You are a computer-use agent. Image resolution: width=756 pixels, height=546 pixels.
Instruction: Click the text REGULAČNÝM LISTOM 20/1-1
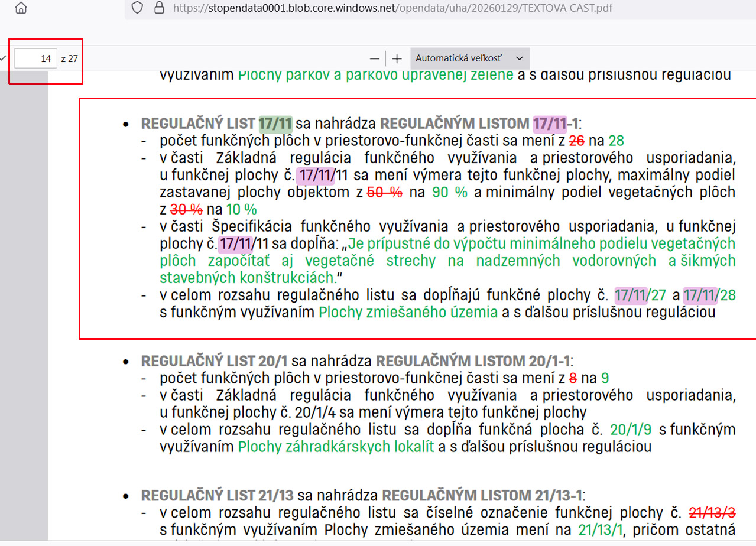[473, 360]
